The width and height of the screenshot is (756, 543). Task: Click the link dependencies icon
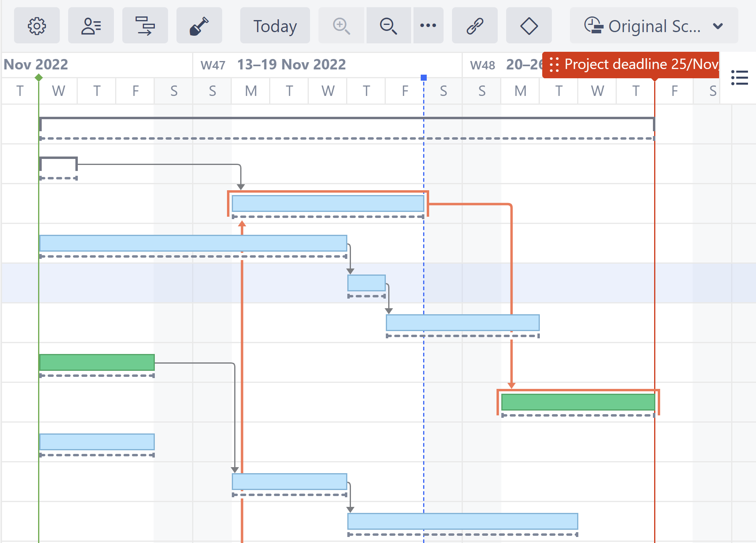pos(474,26)
